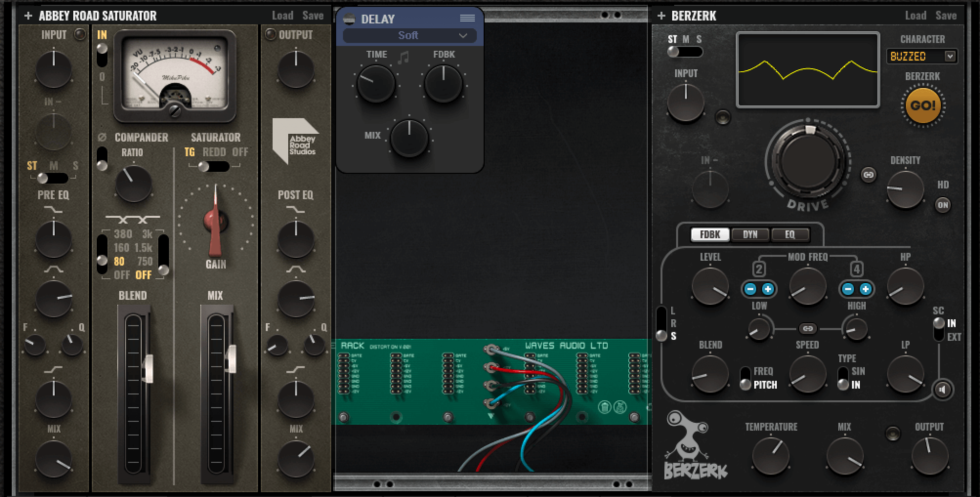
Task: Click Save in Abbey Road Saturator header
Action: pos(313,16)
